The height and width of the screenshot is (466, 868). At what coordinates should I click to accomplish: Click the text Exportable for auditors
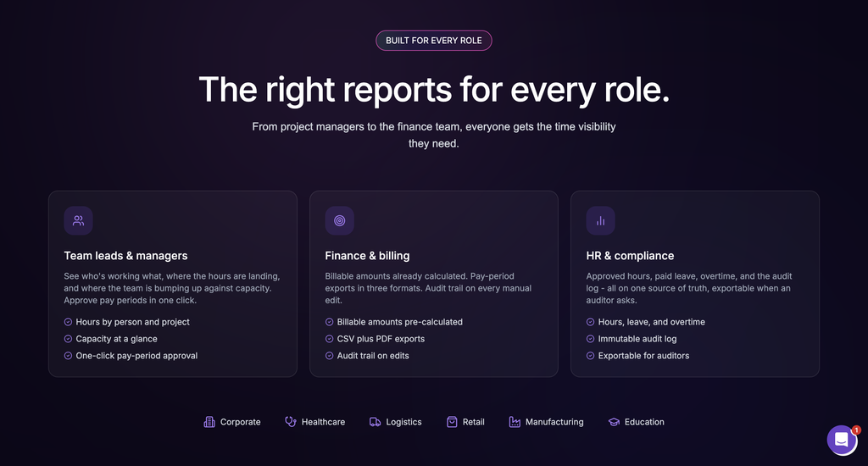pyautogui.click(x=644, y=356)
